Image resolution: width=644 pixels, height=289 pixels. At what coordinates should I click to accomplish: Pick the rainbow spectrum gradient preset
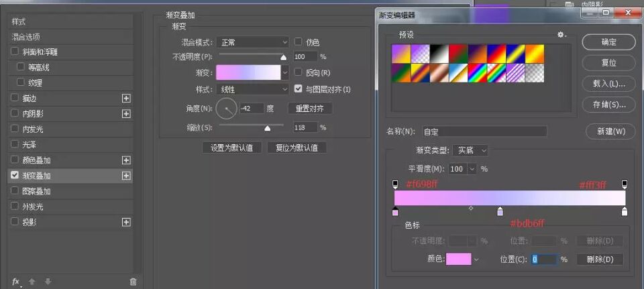tap(478, 72)
